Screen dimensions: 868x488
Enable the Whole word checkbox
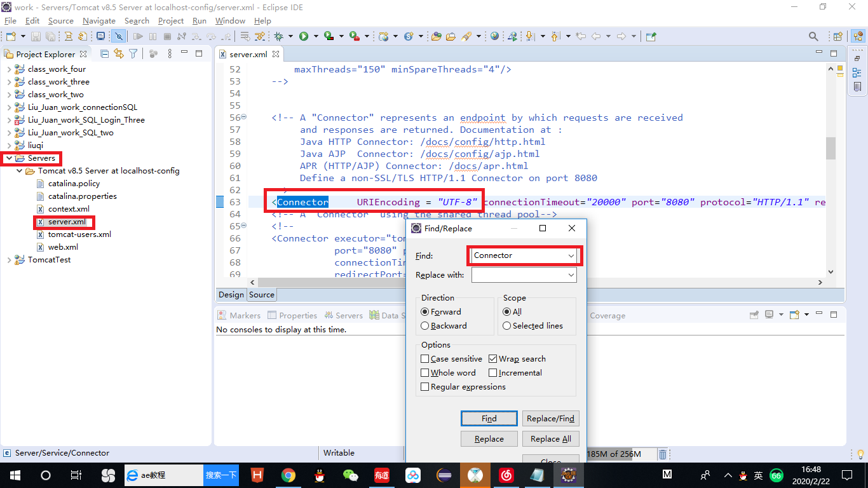click(425, 373)
